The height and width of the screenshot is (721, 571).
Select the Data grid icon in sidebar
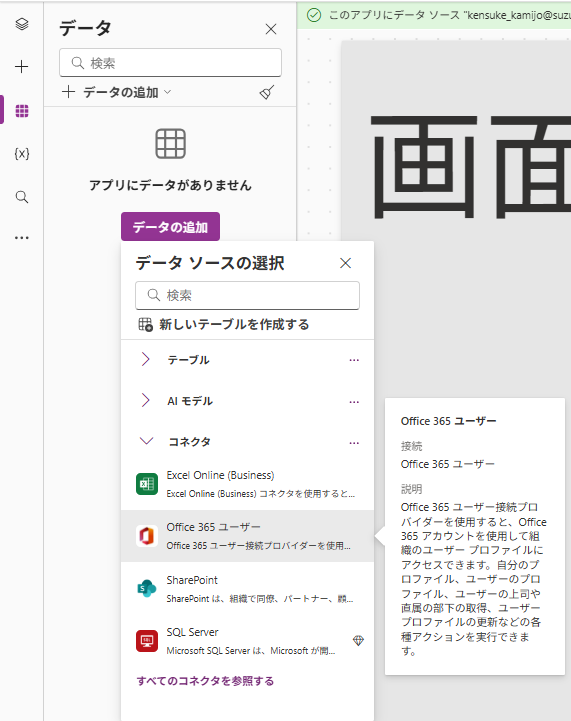(22, 111)
